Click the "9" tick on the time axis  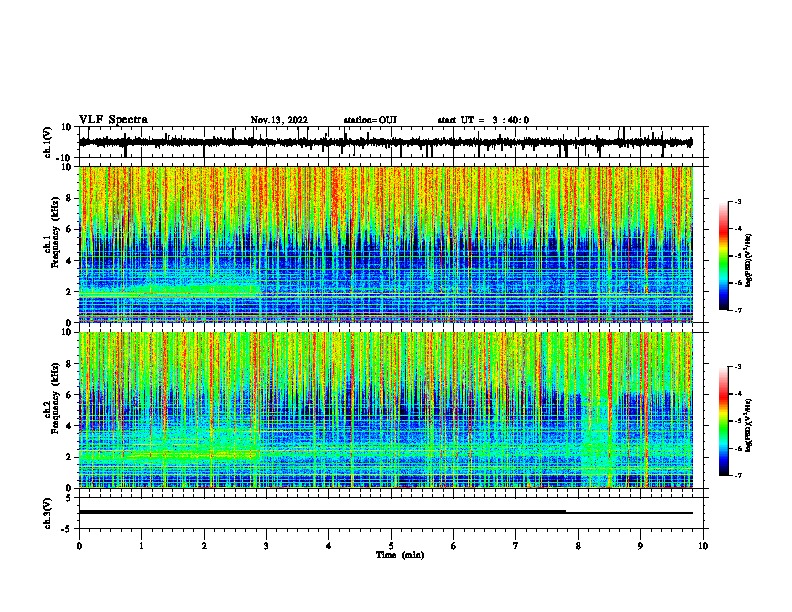point(640,546)
